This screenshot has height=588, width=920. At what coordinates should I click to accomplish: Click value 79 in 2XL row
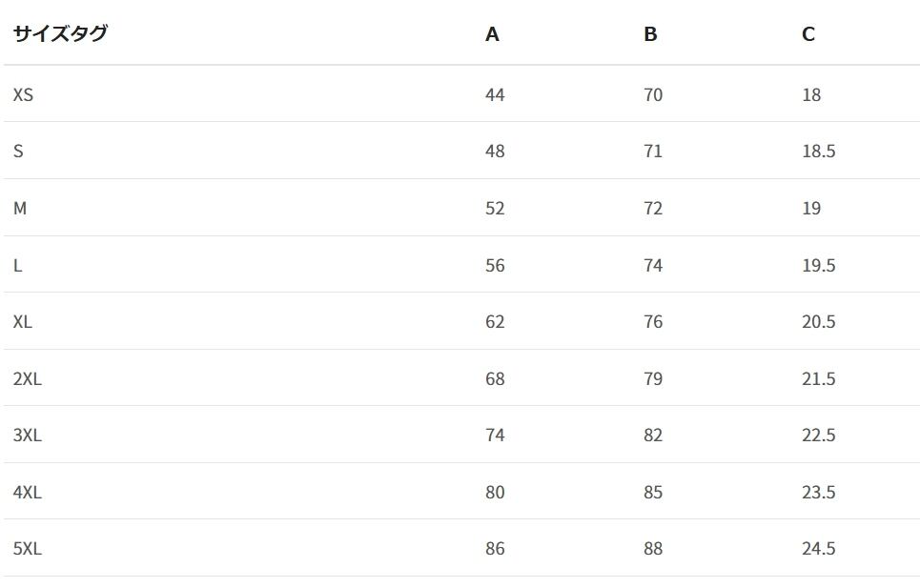653,378
